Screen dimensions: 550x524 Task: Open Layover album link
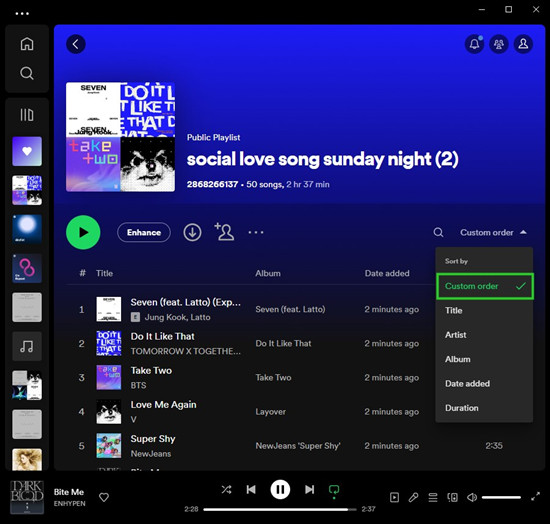coord(270,412)
